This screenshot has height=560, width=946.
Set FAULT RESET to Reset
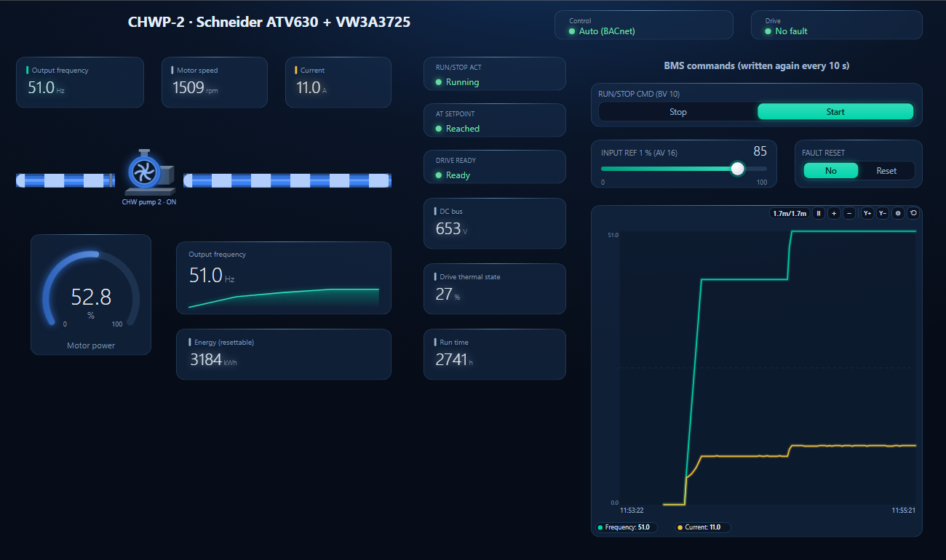[886, 170]
